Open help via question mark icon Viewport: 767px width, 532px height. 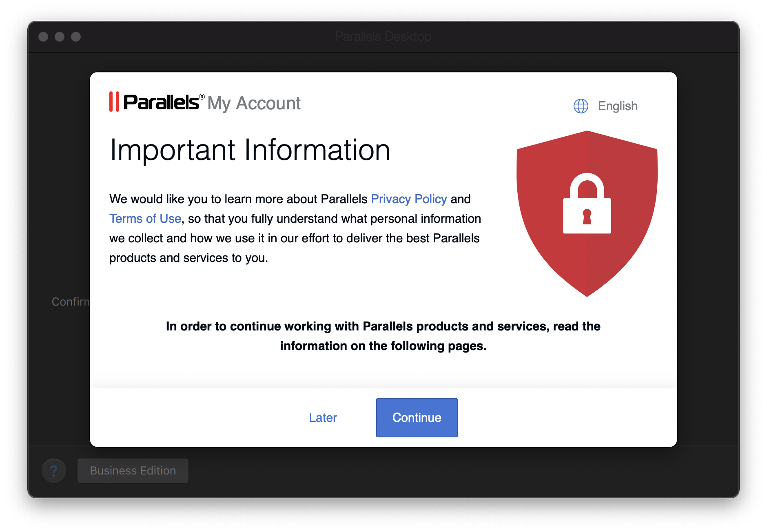[54, 471]
